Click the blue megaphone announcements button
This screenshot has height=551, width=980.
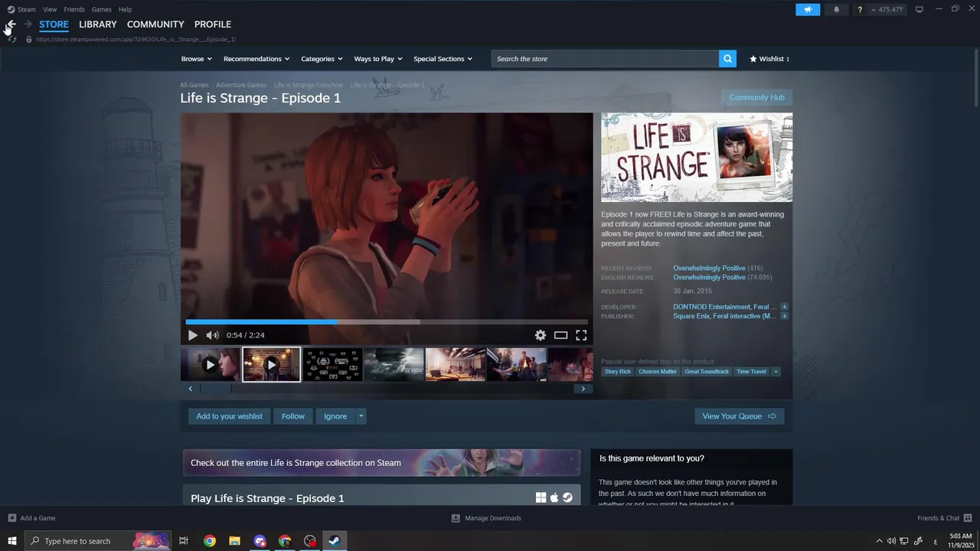coord(808,9)
